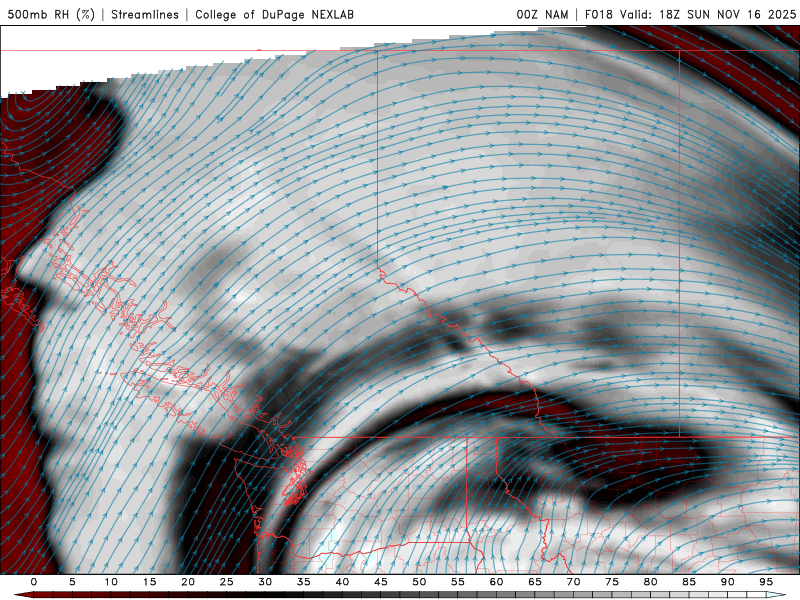Click the 'Streamlines' header label

click(x=145, y=14)
